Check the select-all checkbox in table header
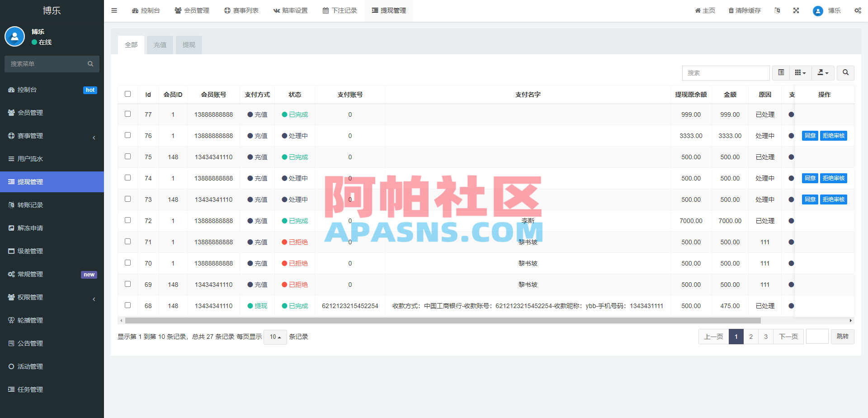Viewport: 868px width, 418px height. (x=127, y=94)
